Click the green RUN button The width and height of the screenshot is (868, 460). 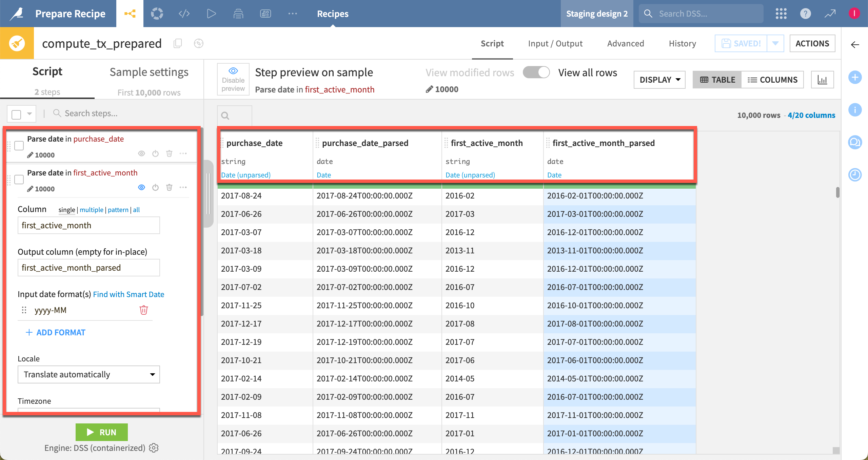click(102, 432)
